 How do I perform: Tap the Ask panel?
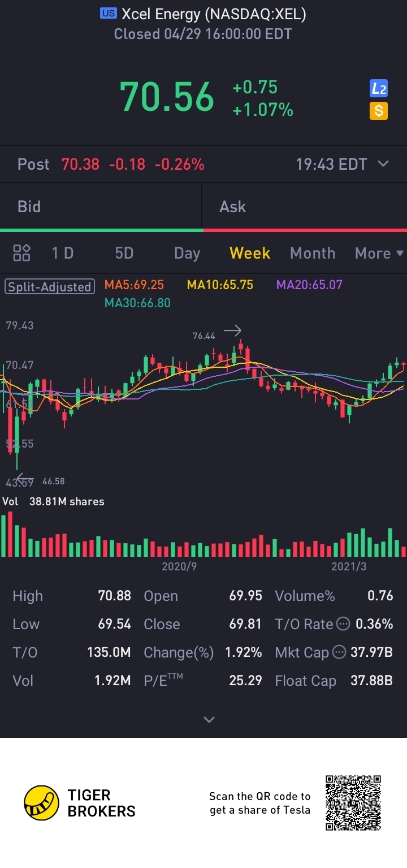coord(304,207)
